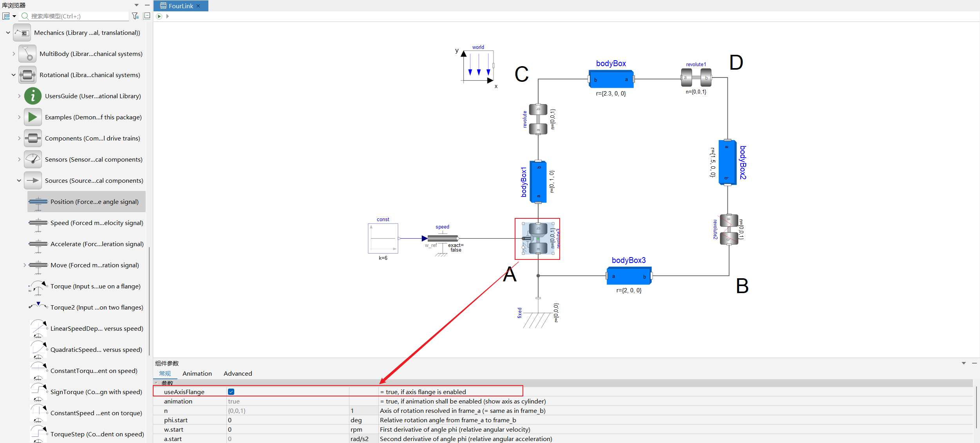Select the revolute2 joint component

(729, 229)
